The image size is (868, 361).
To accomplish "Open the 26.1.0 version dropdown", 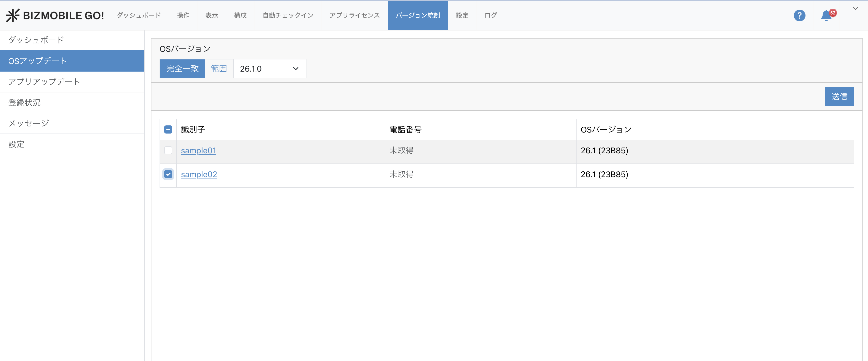I will 269,69.
